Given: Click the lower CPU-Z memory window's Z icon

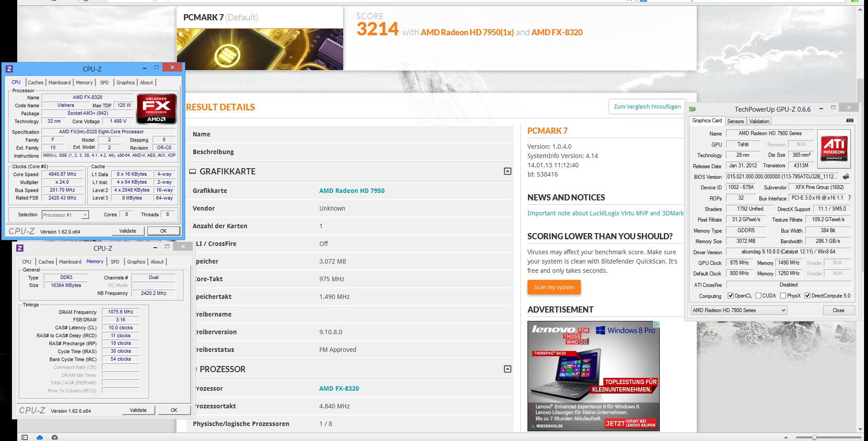Looking at the screenshot, I should click(20, 248).
